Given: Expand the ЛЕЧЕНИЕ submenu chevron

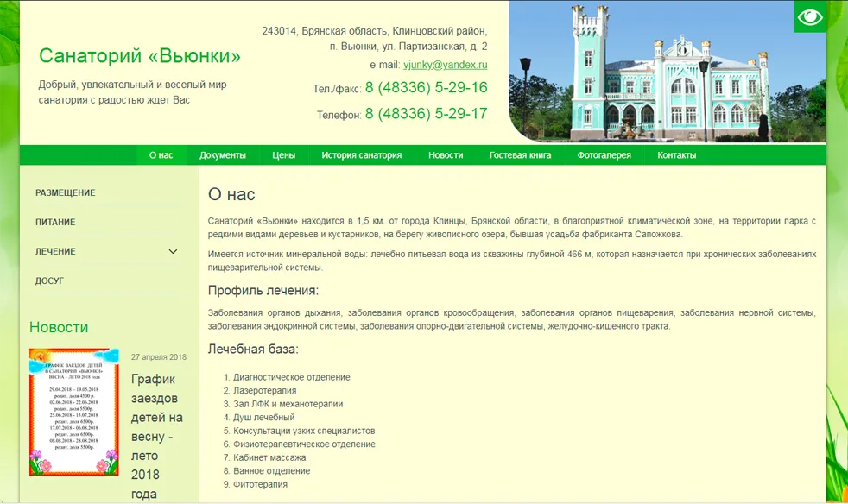Looking at the screenshot, I should (173, 251).
